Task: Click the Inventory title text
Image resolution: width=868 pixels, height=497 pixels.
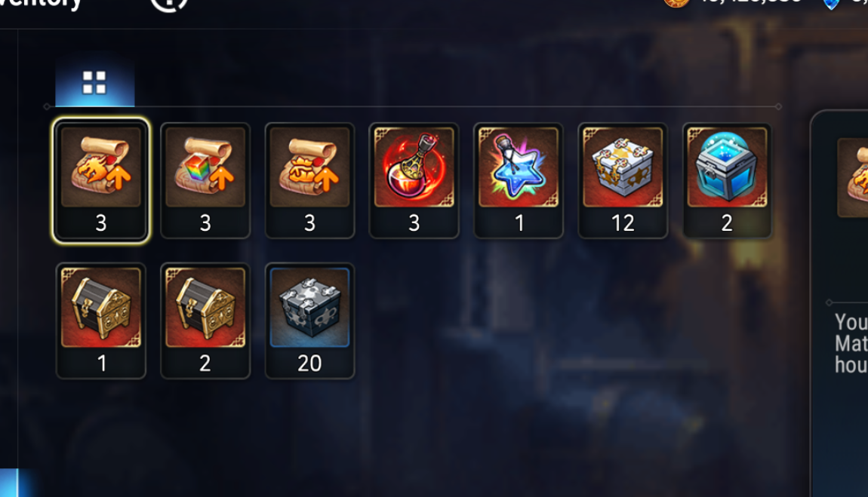Action: 41,5
